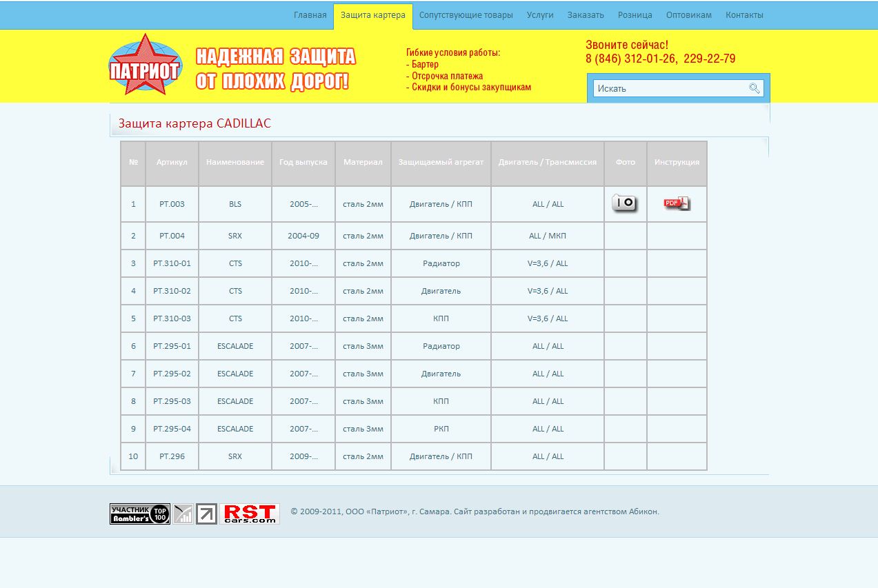878x588 pixels.
Task: Go to the Главная menu item
Action: pos(310,15)
